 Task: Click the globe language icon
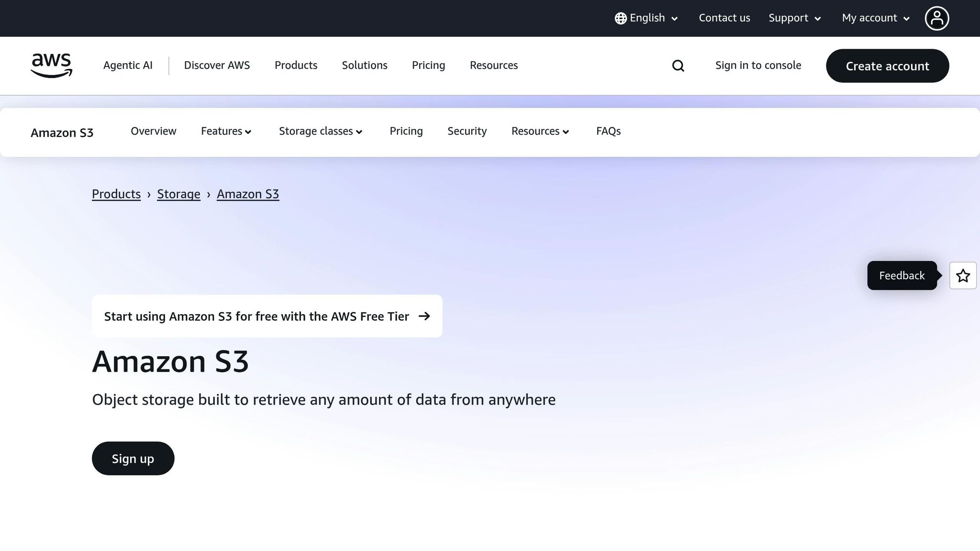(x=621, y=18)
